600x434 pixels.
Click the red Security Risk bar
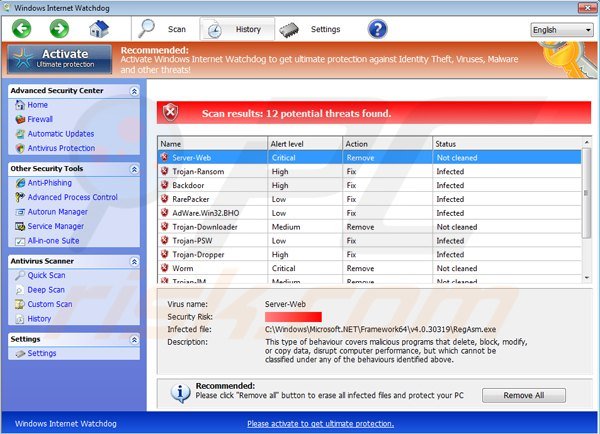tap(293, 317)
